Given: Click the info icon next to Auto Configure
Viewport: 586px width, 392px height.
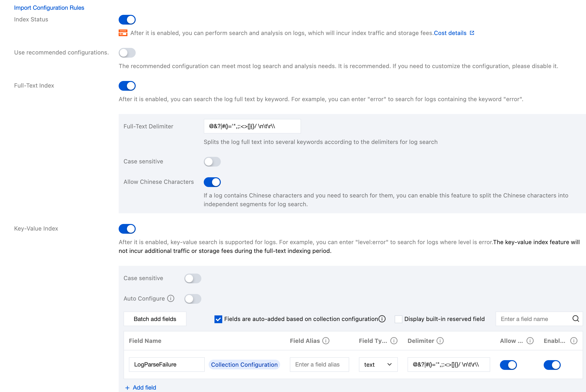Looking at the screenshot, I should click(171, 299).
